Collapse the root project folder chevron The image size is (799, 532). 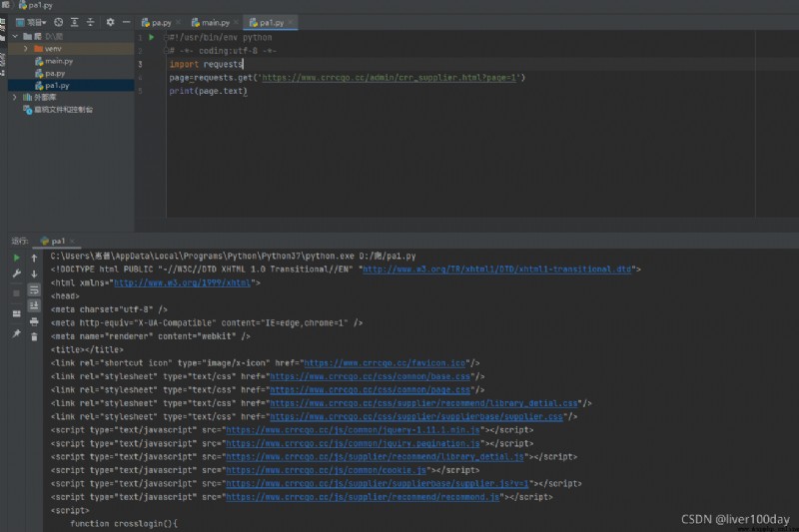(15, 36)
